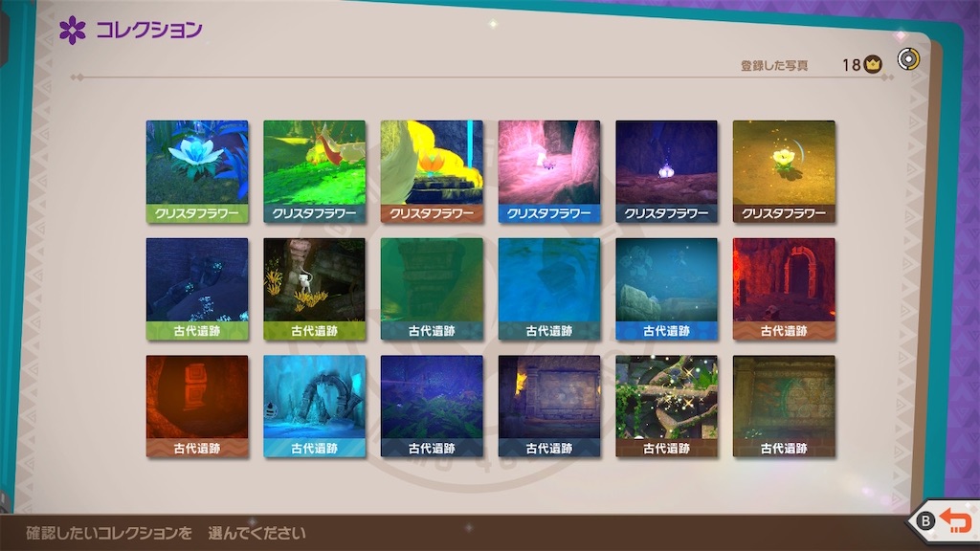Open the mossy wall carving 古代遺跡 card
Screen dimensions: 980x551
click(785, 407)
